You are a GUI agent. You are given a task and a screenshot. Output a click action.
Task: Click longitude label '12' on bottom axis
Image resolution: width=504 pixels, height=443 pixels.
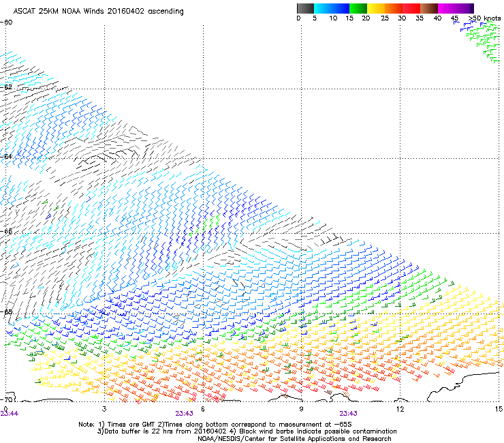click(x=400, y=409)
